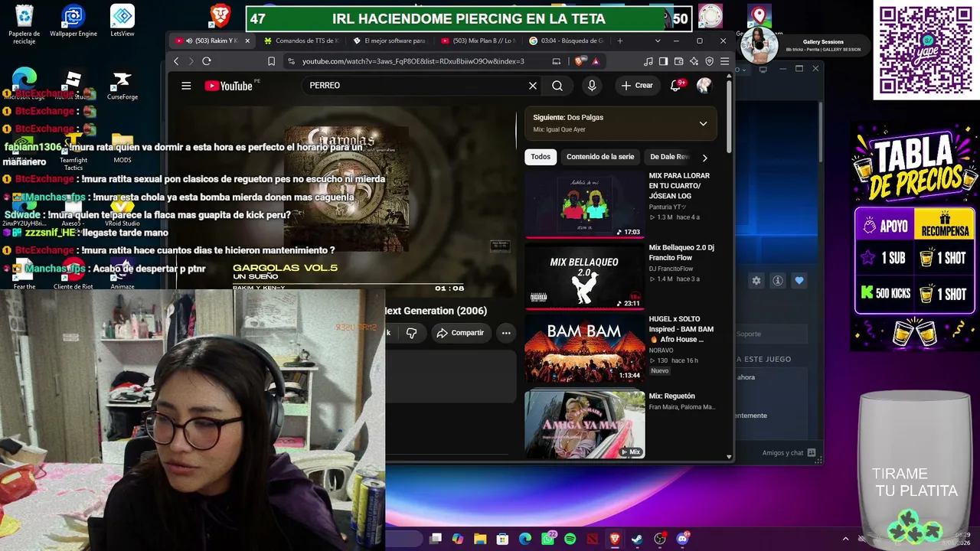Viewport: 980px width, 551px height.
Task: Select the De Dale Rew chip
Action: click(x=670, y=157)
